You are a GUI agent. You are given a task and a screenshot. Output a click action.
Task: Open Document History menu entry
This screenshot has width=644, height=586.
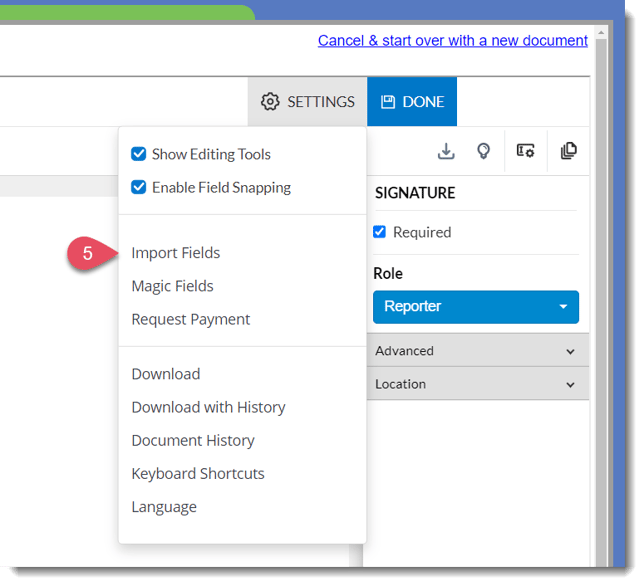click(193, 441)
